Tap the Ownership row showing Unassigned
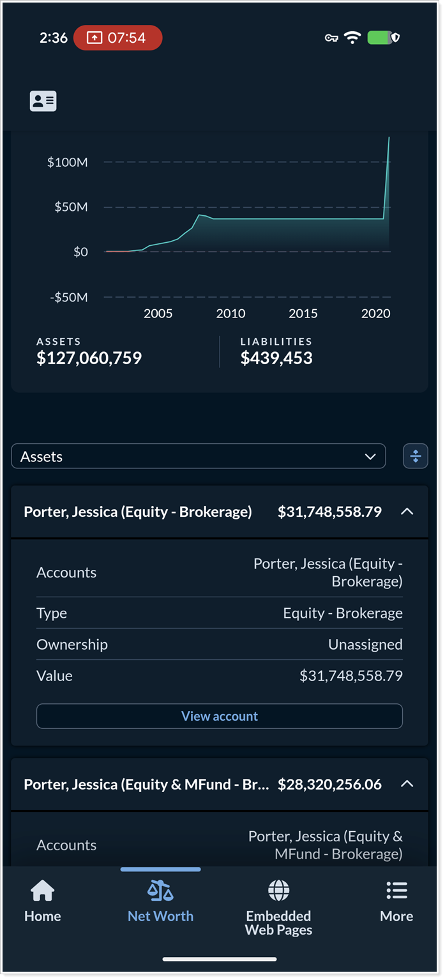 click(x=220, y=645)
